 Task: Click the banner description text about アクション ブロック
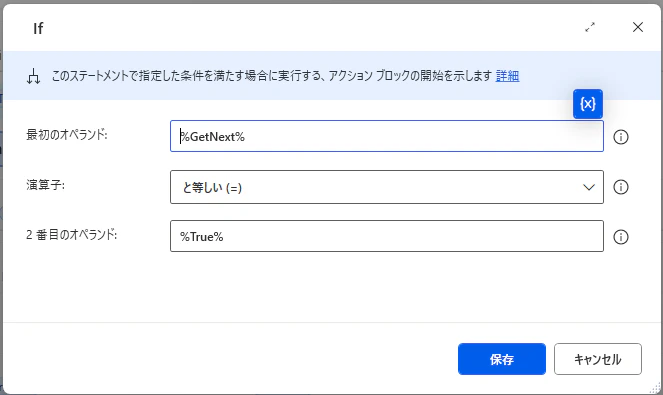pyautogui.click(x=271, y=76)
